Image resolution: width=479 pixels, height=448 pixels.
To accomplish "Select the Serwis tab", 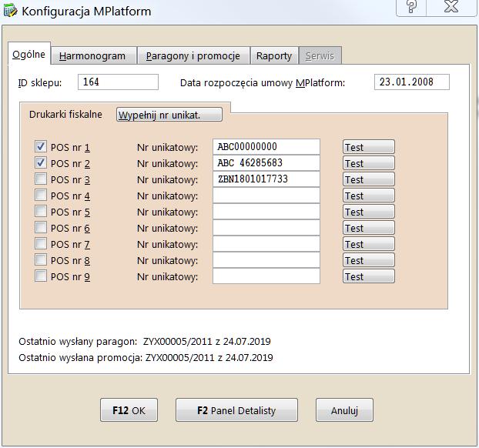I will [x=320, y=56].
